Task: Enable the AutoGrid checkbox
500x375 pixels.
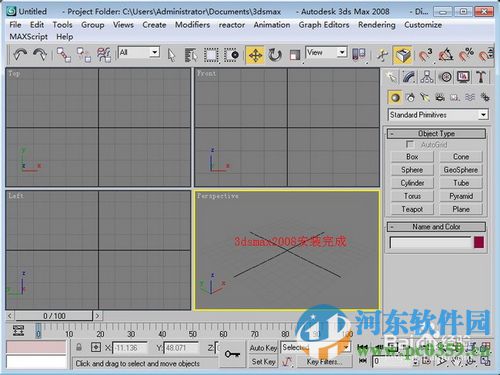Action: [x=410, y=145]
